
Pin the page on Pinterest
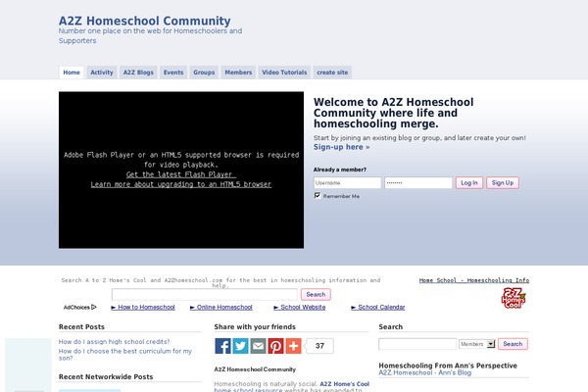[x=275, y=346]
